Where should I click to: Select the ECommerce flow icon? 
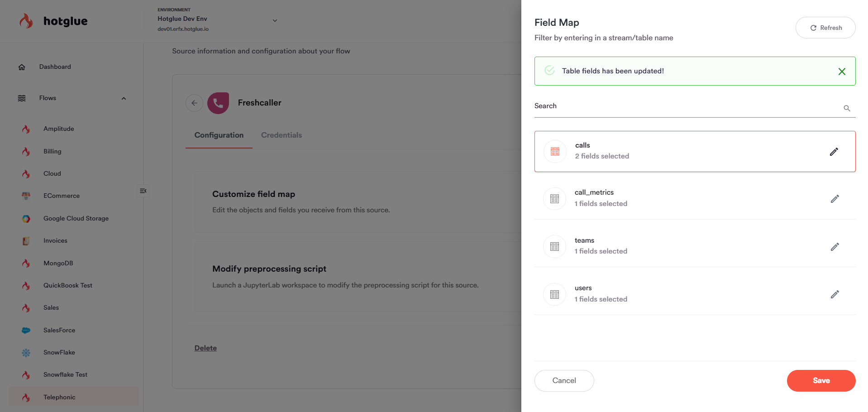(x=26, y=196)
